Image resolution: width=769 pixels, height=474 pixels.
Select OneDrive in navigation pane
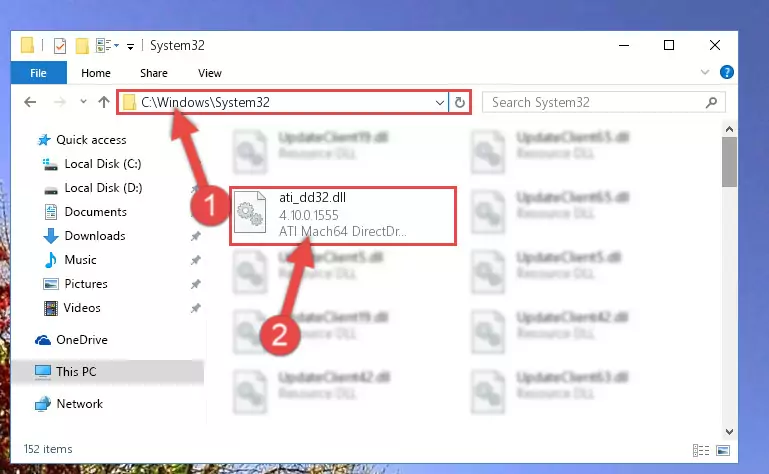(81, 340)
